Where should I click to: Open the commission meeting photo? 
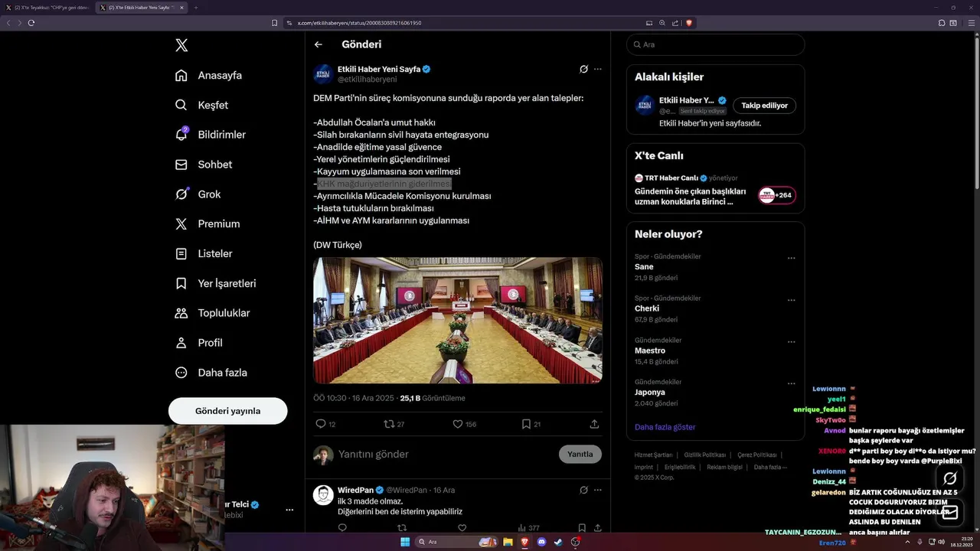pyautogui.click(x=458, y=320)
